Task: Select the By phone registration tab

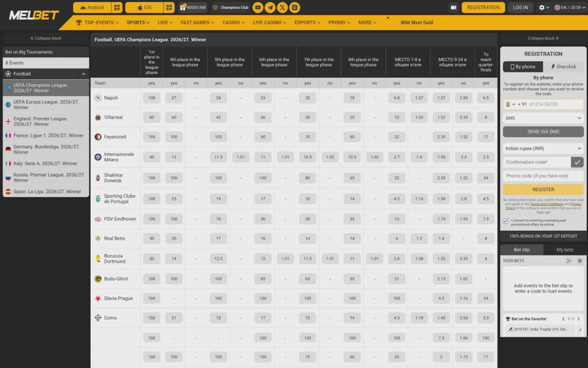Action: point(522,67)
